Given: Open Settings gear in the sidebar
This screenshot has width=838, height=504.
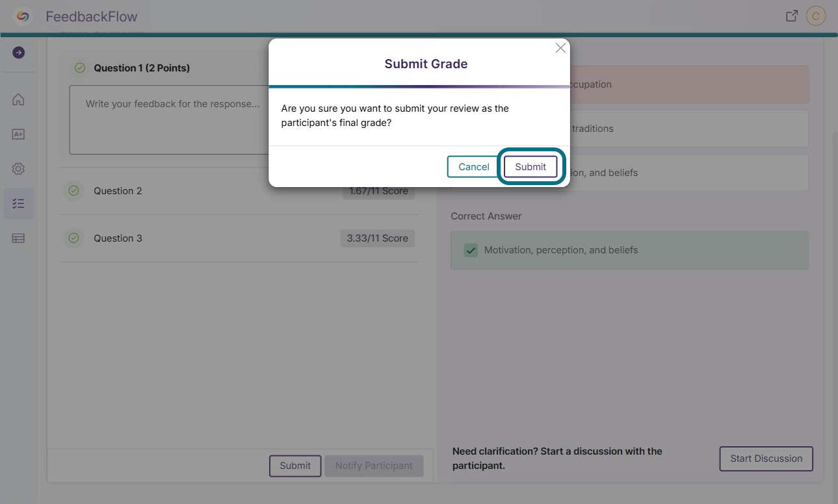Looking at the screenshot, I should pos(18,169).
